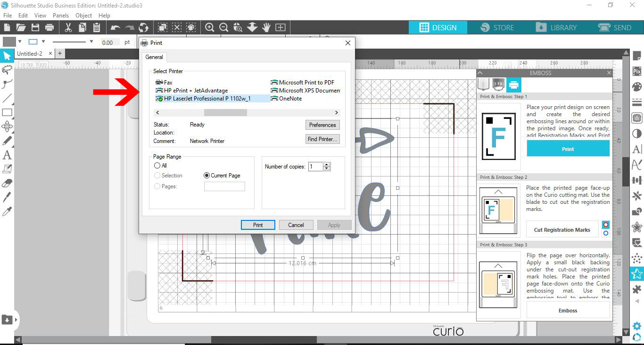This screenshot has height=345, width=644.
Task: Open the Page Setup panel icon
Action: tap(637, 56)
